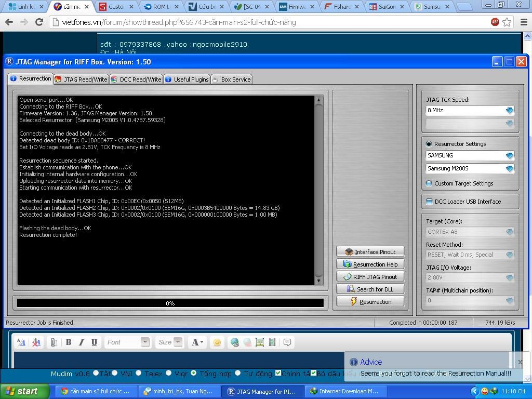Select the Resurrection tab

[x=31, y=79]
